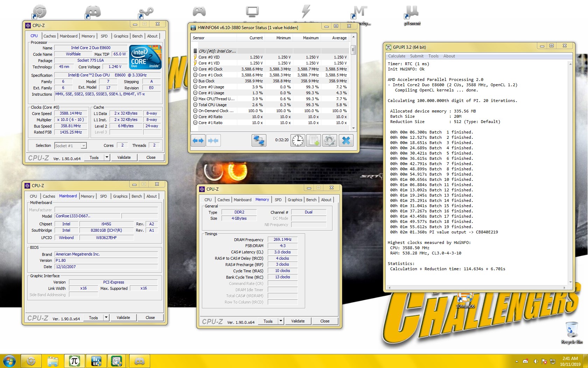Open About menu in GPUPI

449,56
